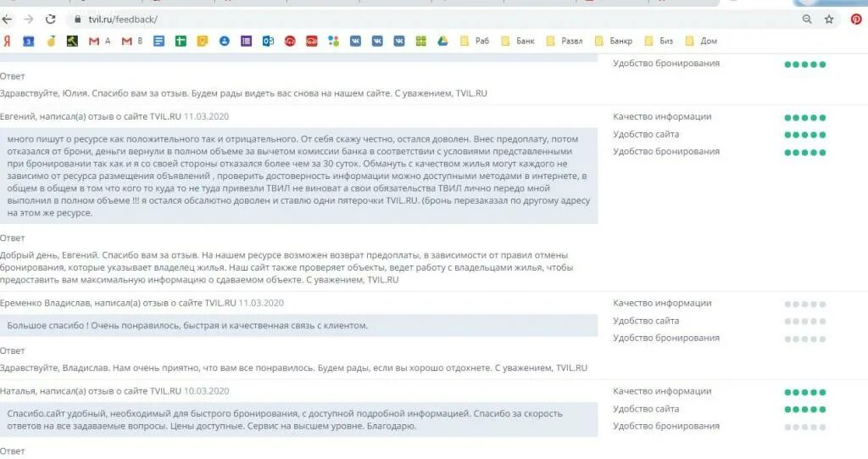Click Евгений's review text block

point(299,176)
